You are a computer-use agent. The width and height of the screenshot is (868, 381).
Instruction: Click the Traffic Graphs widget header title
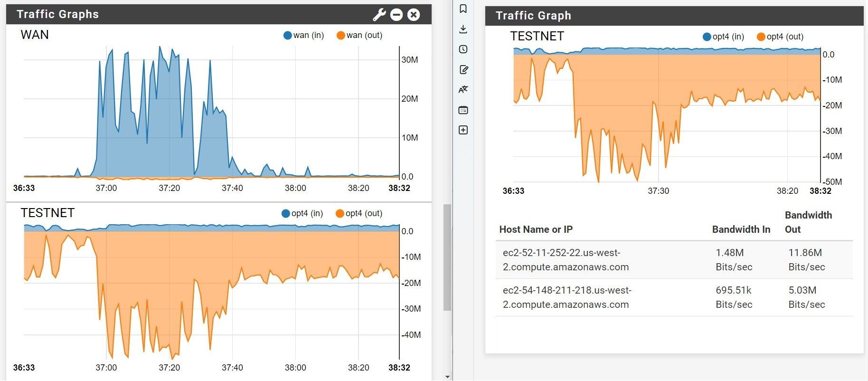tap(57, 14)
